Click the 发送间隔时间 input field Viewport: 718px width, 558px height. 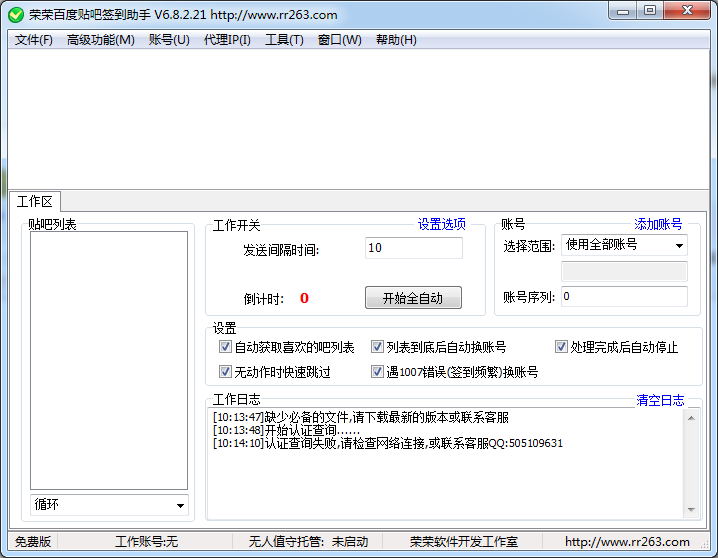[413, 248]
